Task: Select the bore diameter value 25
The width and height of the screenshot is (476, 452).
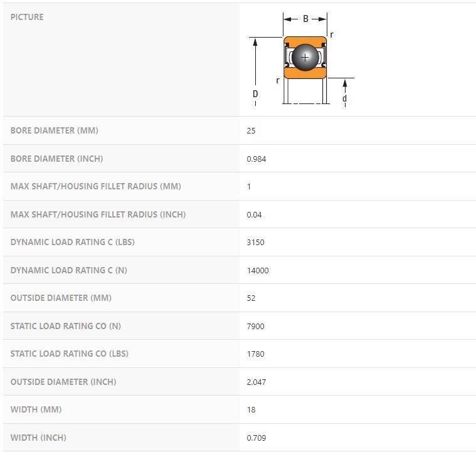Action: click(251, 131)
